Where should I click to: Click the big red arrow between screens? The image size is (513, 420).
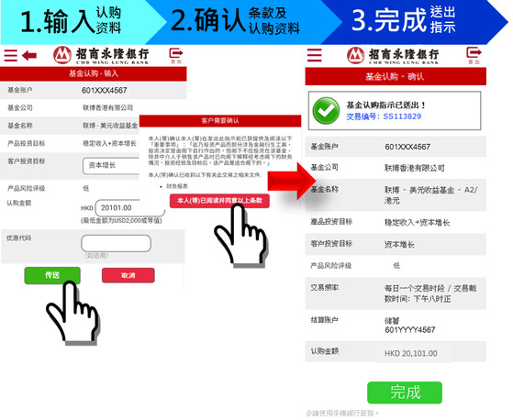[291, 181]
